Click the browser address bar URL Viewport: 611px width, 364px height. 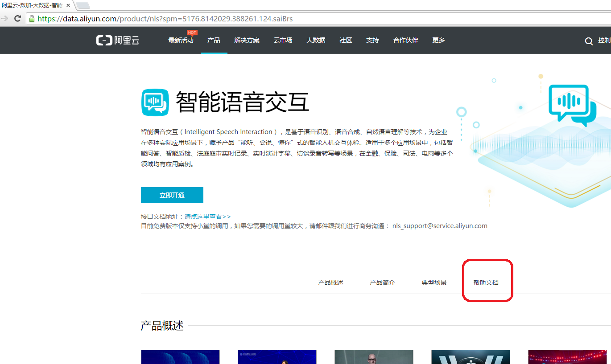tap(165, 19)
